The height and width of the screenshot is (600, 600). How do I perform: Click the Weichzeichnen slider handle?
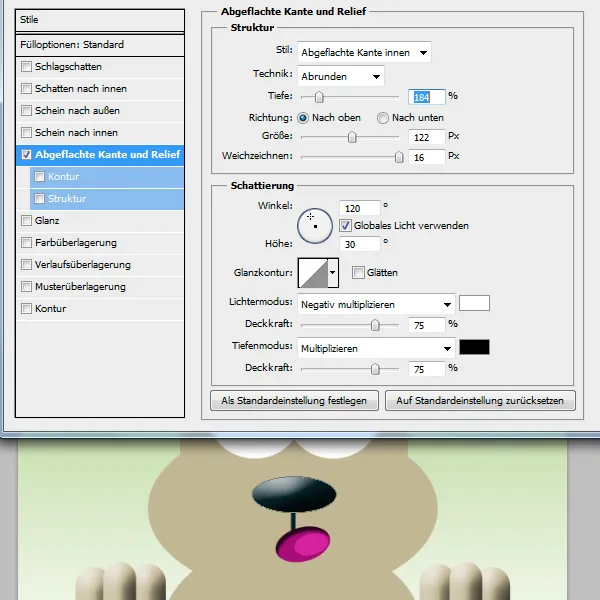(399, 157)
